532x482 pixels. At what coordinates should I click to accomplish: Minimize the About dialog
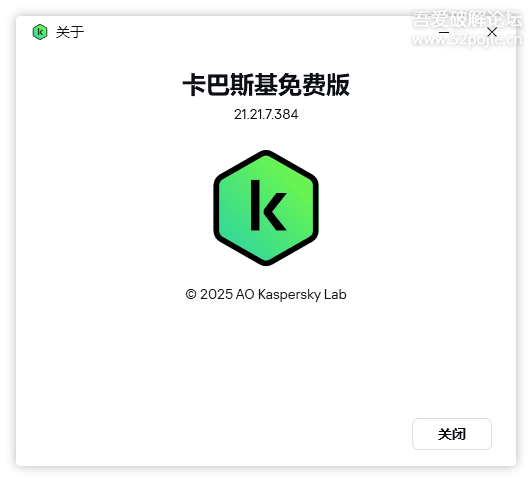[444, 32]
